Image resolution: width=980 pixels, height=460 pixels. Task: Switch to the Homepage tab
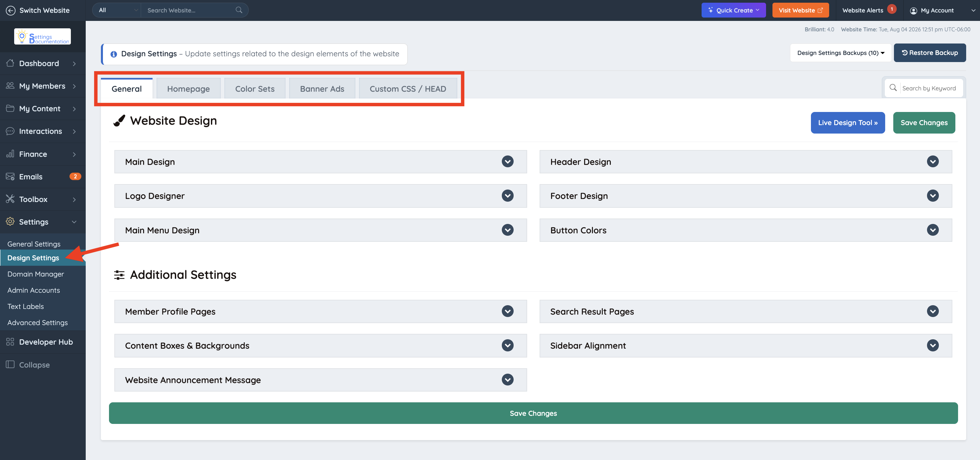(188, 89)
